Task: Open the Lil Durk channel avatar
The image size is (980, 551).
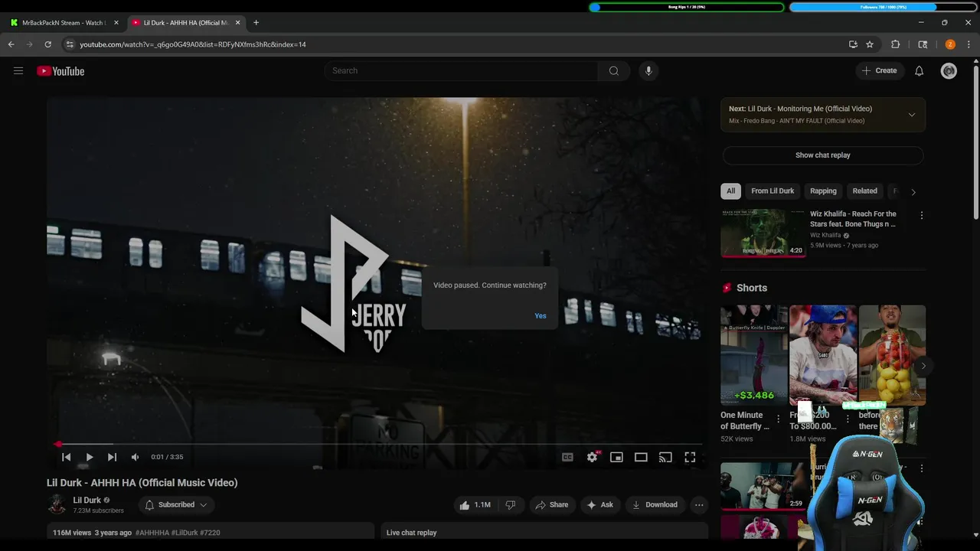Action: click(57, 505)
